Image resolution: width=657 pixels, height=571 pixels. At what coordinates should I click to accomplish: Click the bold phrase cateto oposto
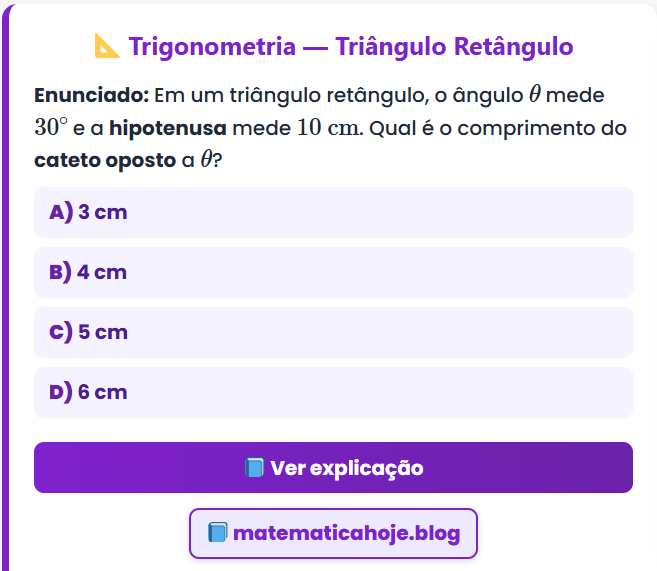coord(104,160)
